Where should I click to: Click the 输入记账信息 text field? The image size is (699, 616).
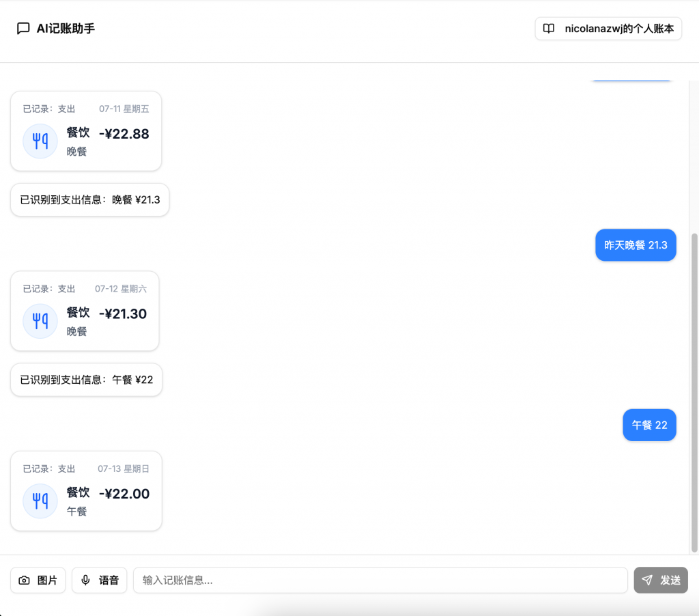pyautogui.click(x=380, y=580)
